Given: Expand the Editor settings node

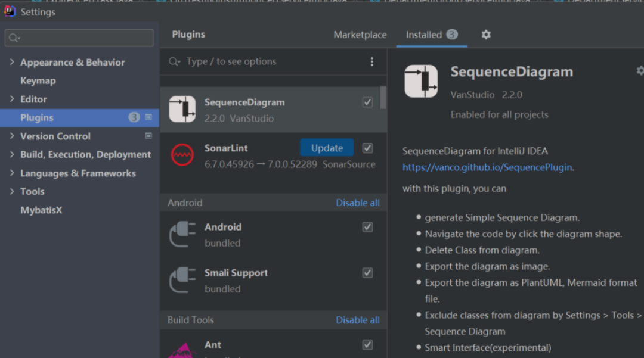Looking at the screenshot, I should [12, 99].
